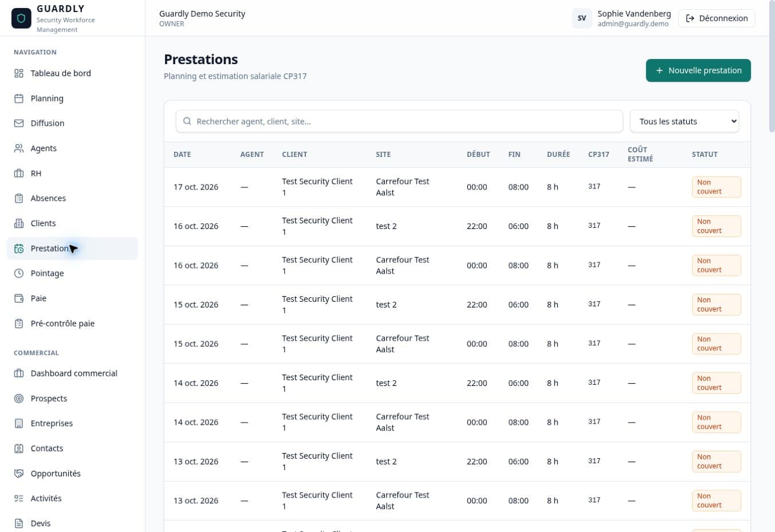The height and width of the screenshot is (532, 775).
Task: Click the Diffusion envelope icon
Action: pyautogui.click(x=19, y=123)
